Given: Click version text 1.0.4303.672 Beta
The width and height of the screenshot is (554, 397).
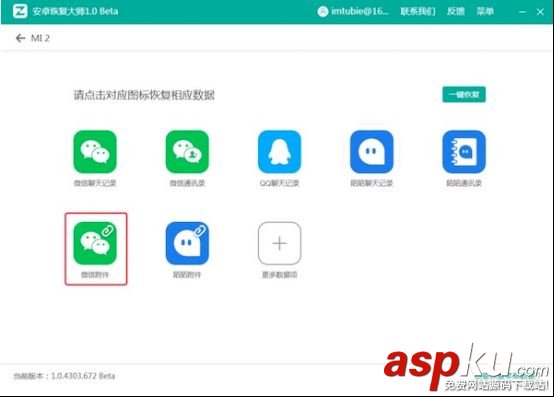Looking at the screenshot, I should coord(83,376).
